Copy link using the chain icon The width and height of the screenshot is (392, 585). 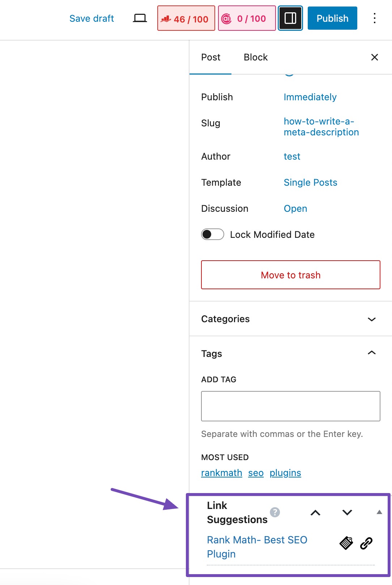pyautogui.click(x=366, y=543)
